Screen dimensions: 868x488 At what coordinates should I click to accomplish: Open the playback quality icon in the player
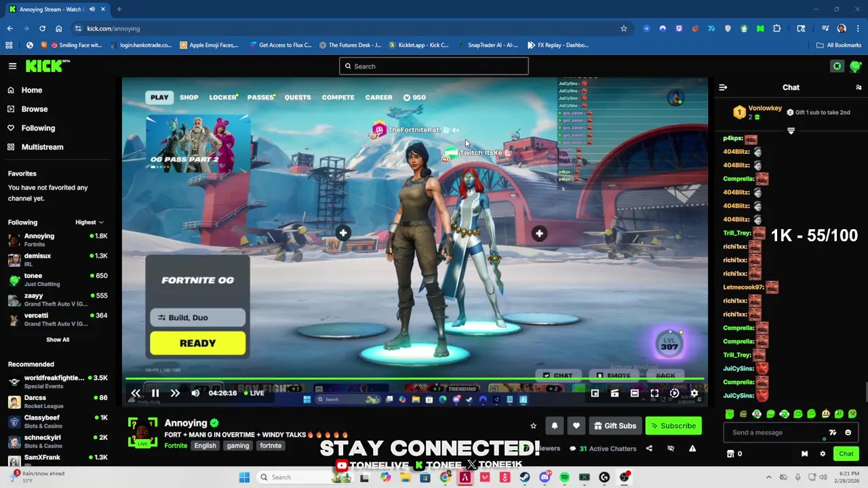point(674,393)
